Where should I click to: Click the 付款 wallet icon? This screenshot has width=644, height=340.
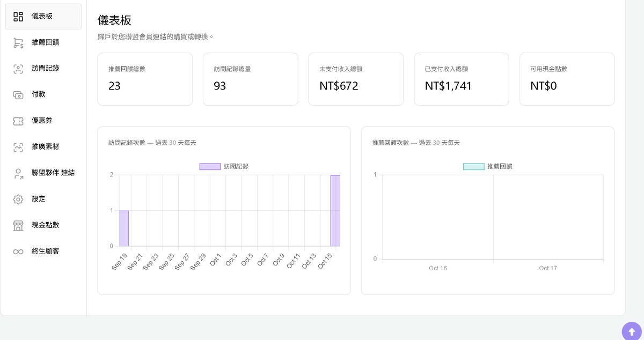pyautogui.click(x=18, y=95)
